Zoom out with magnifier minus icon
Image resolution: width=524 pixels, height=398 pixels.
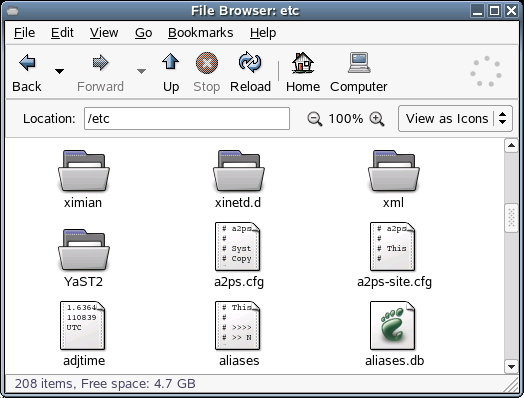click(314, 119)
